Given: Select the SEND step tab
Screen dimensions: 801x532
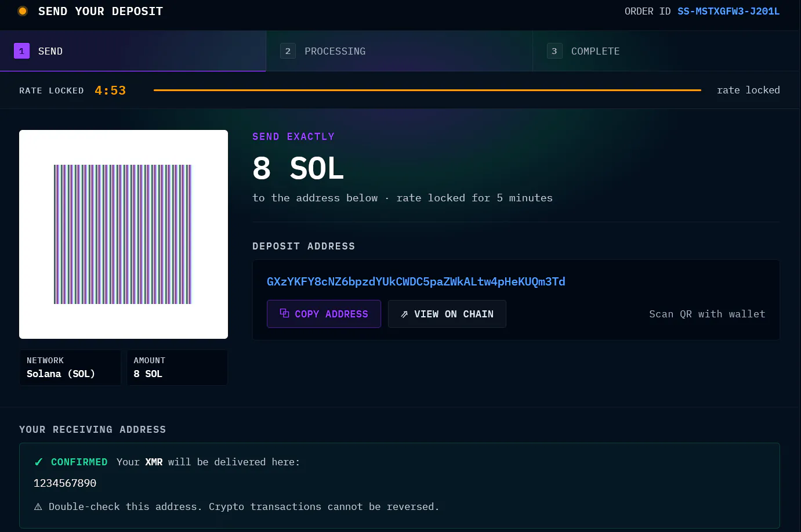Looking at the screenshot, I should 133,51.
